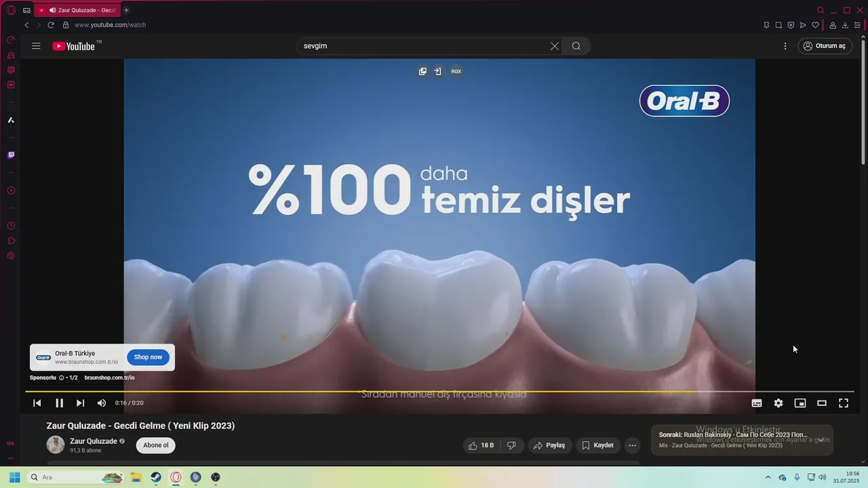Screen dimensions: 868x488
Task: Open sidebar extensions cube icon
Action: (x=11, y=241)
